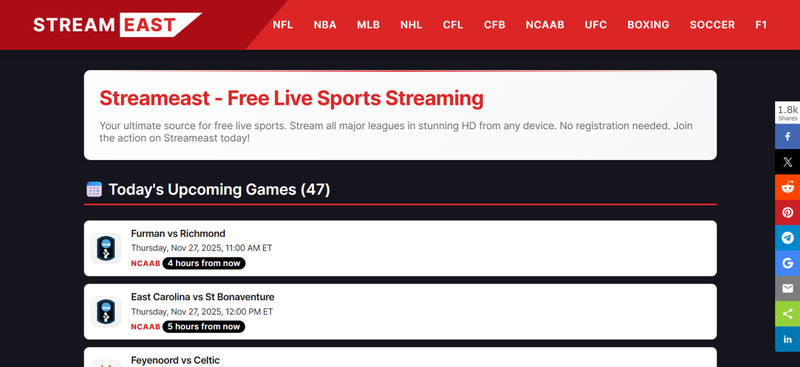This screenshot has width=800, height=367.
Task: Click the '5 hours from now' badge
Action: pos(204,327)
